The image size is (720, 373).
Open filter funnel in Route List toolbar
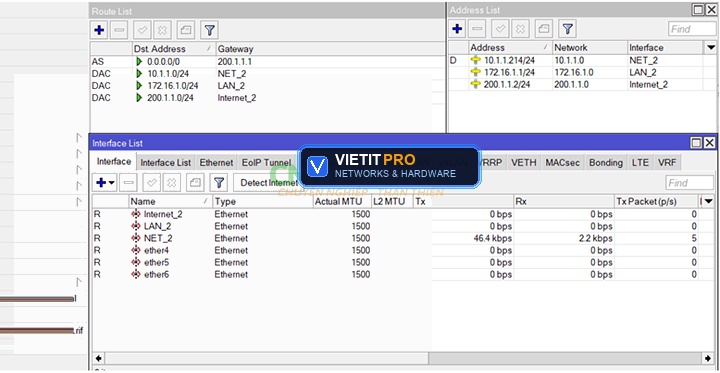pos(209,30)
